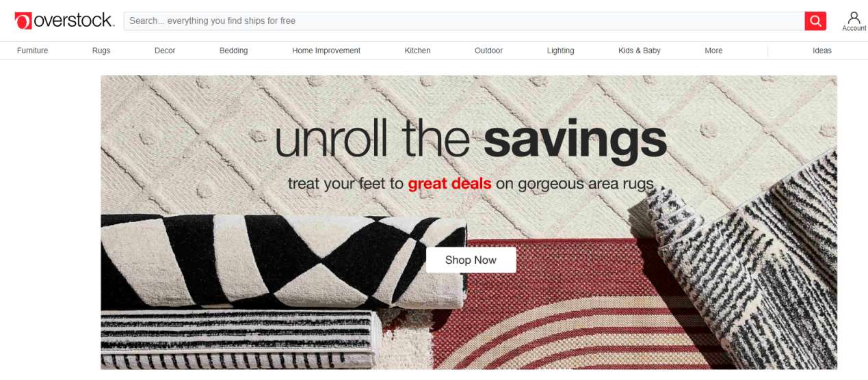Screen dimensions: 868x380
Task: Click the red search magnifier button
Action: tap(815, 21)
